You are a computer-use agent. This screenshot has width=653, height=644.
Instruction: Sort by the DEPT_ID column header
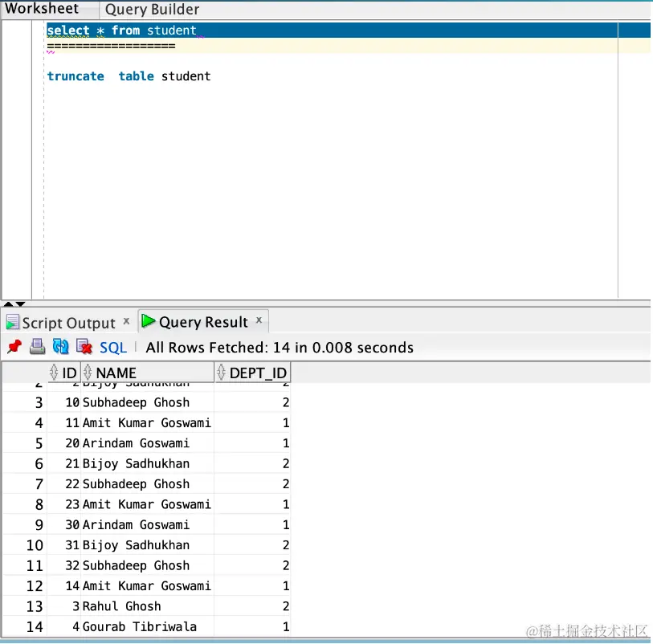coord(252,373)
